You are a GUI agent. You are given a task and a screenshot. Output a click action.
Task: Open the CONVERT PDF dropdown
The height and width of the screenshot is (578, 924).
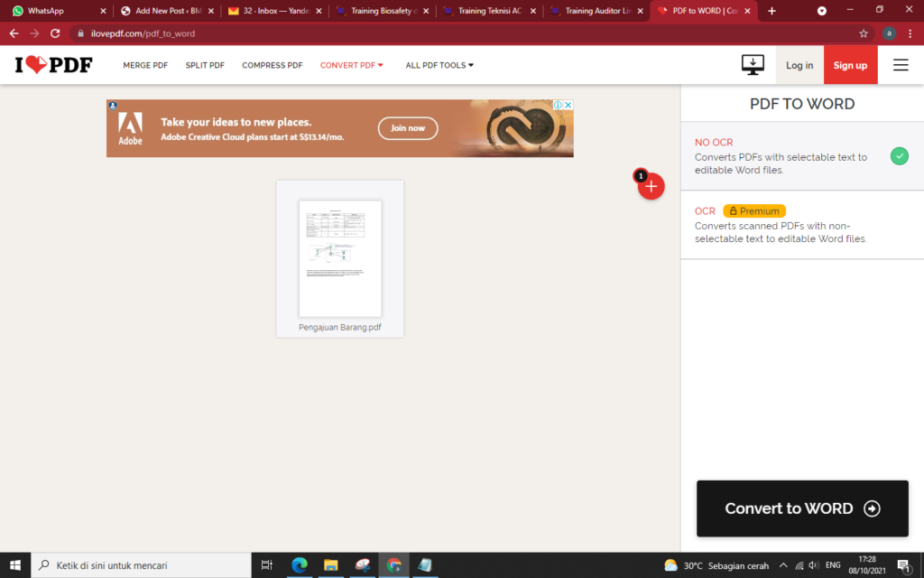coord(351,64)
